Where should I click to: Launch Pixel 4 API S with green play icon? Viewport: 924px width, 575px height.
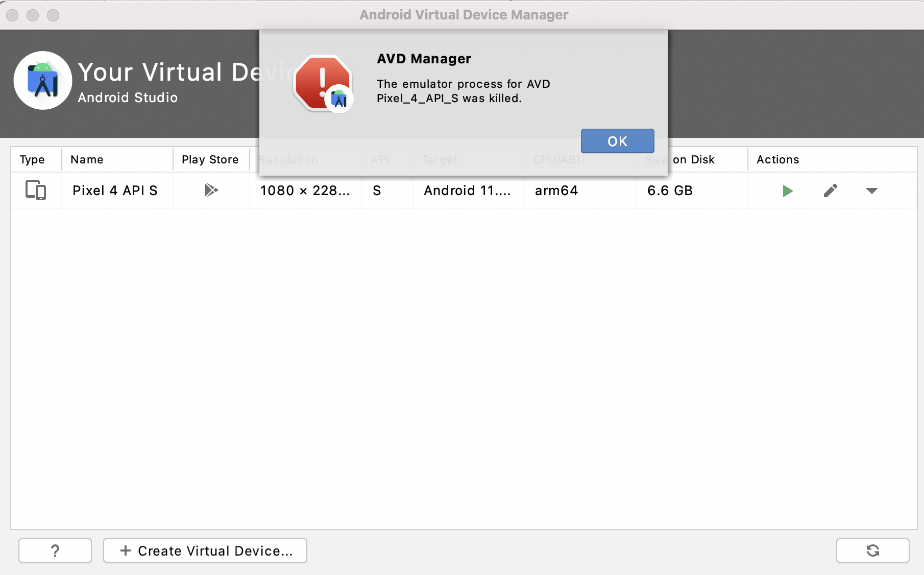tap(788, 191)
